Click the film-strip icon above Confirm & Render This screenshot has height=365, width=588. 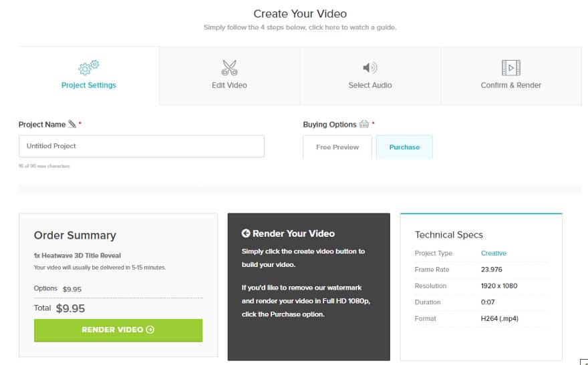[511, 68]
